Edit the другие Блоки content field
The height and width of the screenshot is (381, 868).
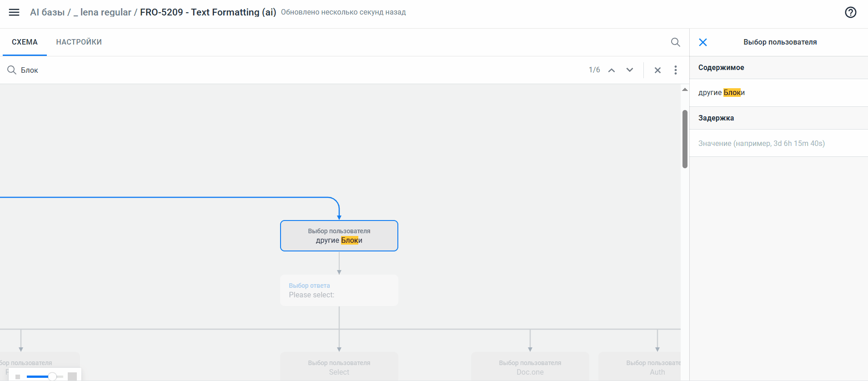coord(778,93)
